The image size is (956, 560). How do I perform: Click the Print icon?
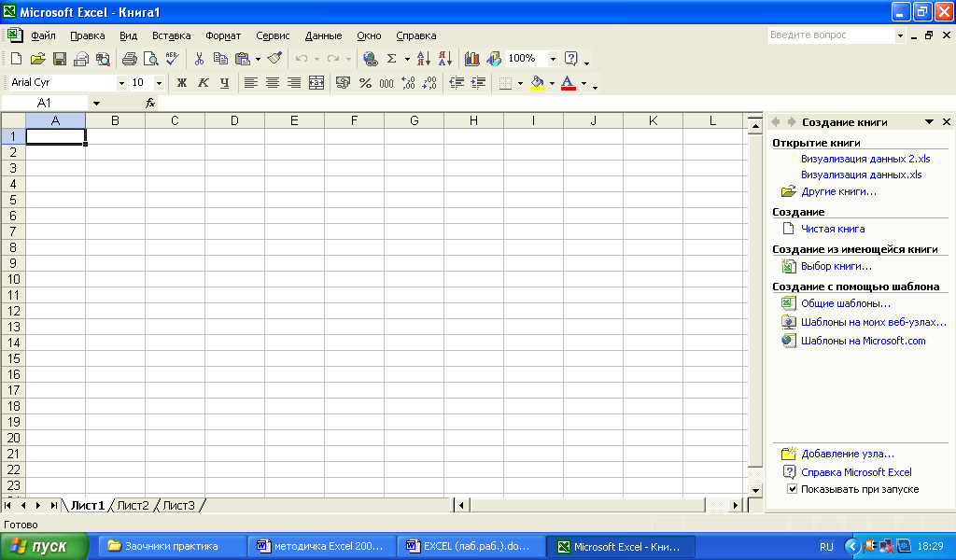coord(129,59)
